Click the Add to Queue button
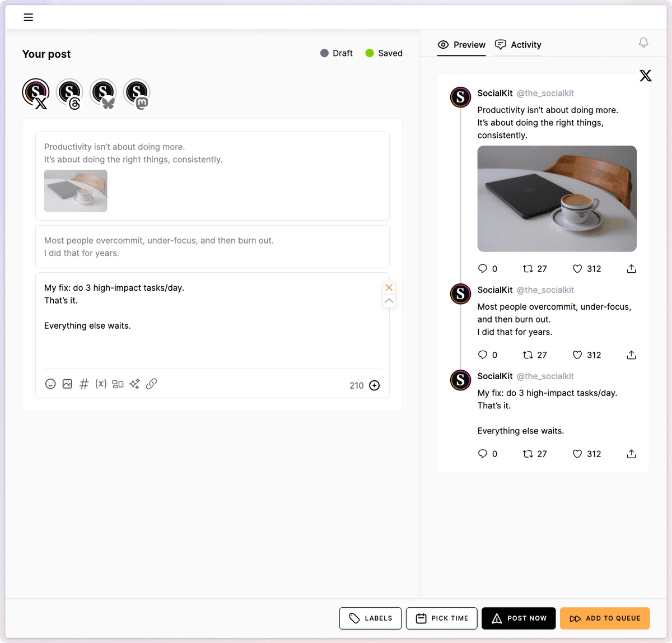 (x=605, y=618)
